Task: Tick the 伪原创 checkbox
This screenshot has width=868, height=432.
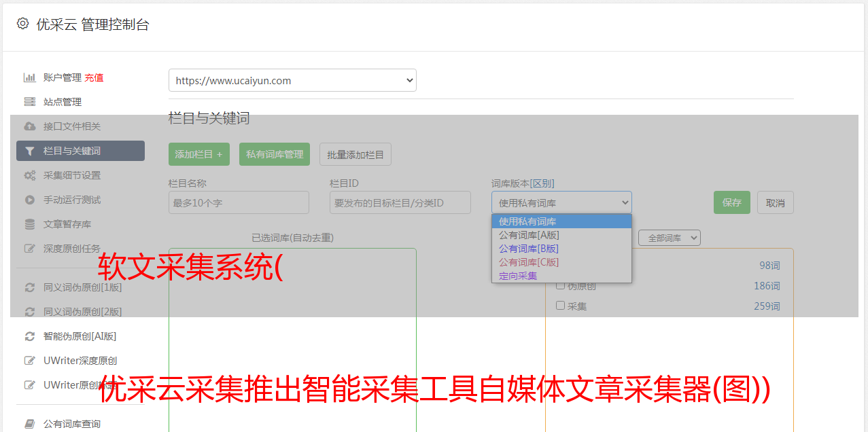Action: point(561,285)
